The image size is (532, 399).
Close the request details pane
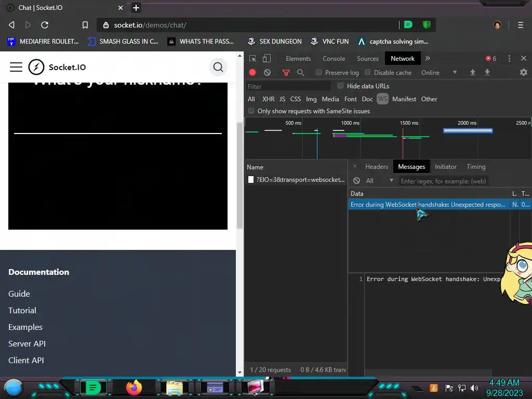pos(354,166)
